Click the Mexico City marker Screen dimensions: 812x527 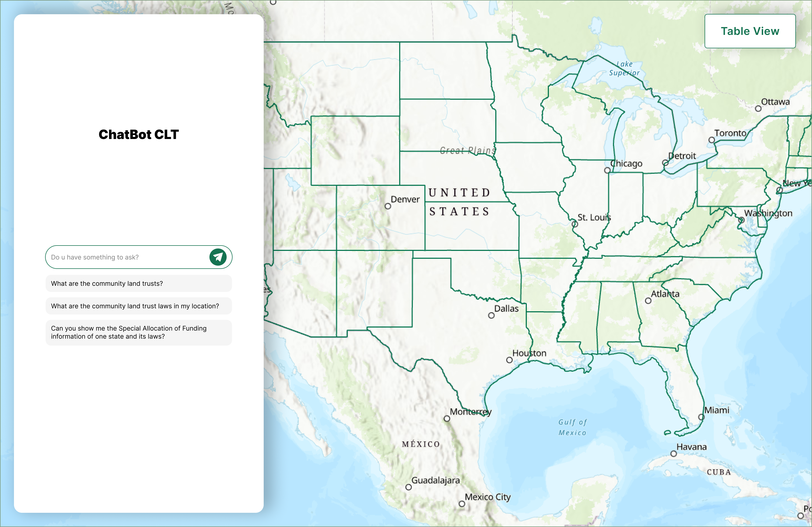pos(462,504)
